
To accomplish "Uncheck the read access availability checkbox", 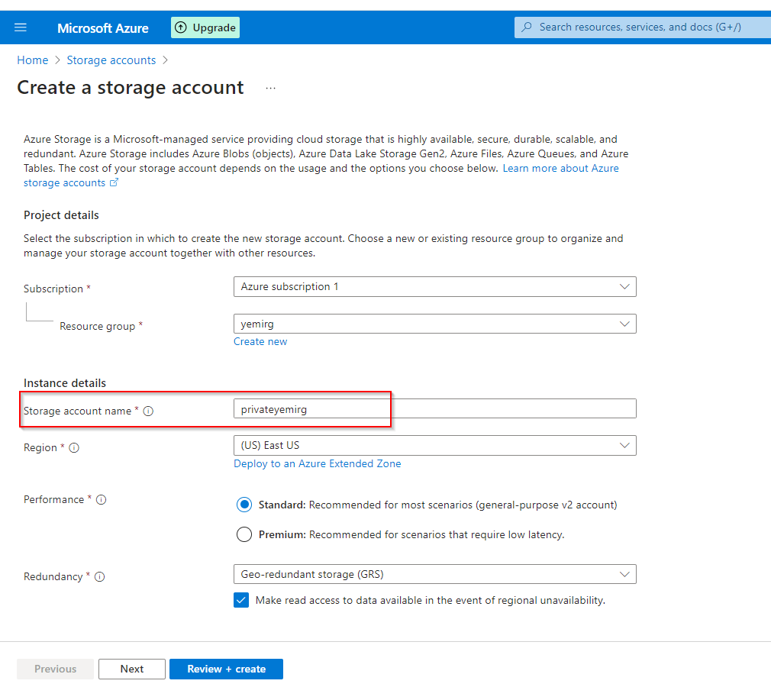I will [241, 600].
